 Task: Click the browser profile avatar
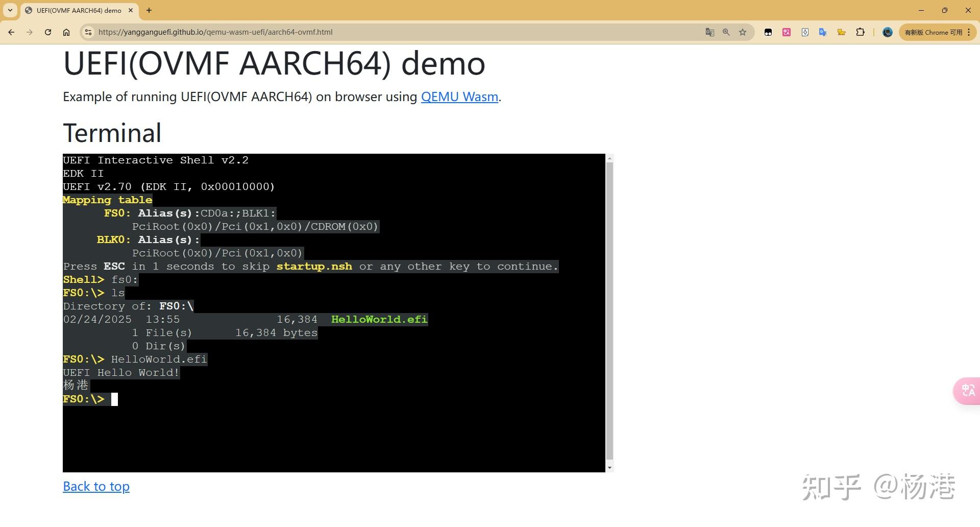887,32
